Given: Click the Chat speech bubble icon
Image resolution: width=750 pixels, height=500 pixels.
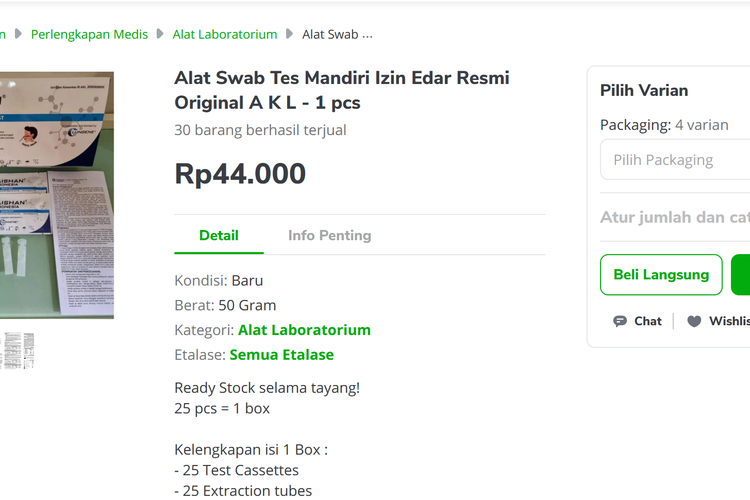Looking at the screenshot, I should (620, 321).
